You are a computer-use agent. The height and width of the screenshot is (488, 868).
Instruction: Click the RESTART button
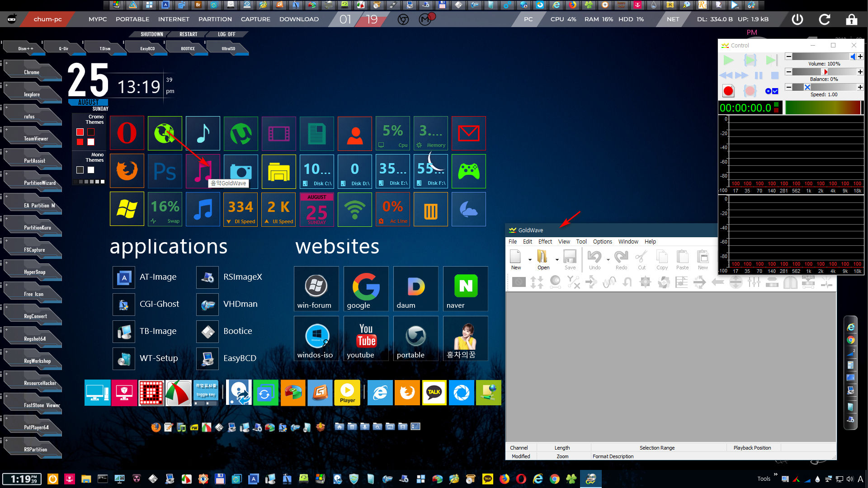click(x=188, y=34)
